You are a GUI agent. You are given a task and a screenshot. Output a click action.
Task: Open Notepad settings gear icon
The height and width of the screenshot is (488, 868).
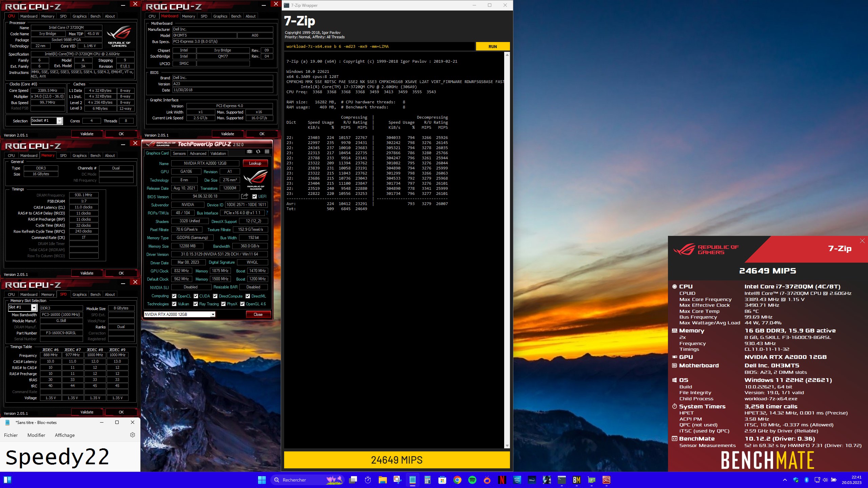point(133,435)
